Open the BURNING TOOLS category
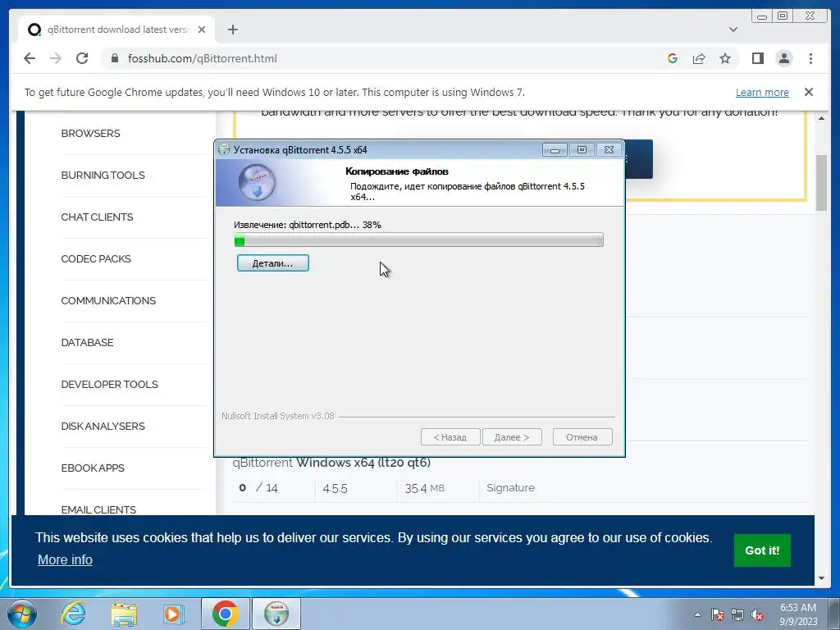Image resolution: width=840 pixels, height=630 pixels. point(103,176)
